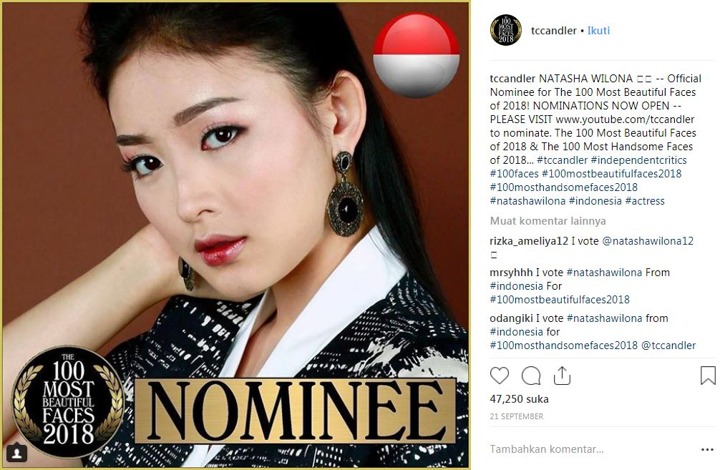Open the #100mostbeautifulfaces2018 caption hashtag

click(x=612, y=173)
